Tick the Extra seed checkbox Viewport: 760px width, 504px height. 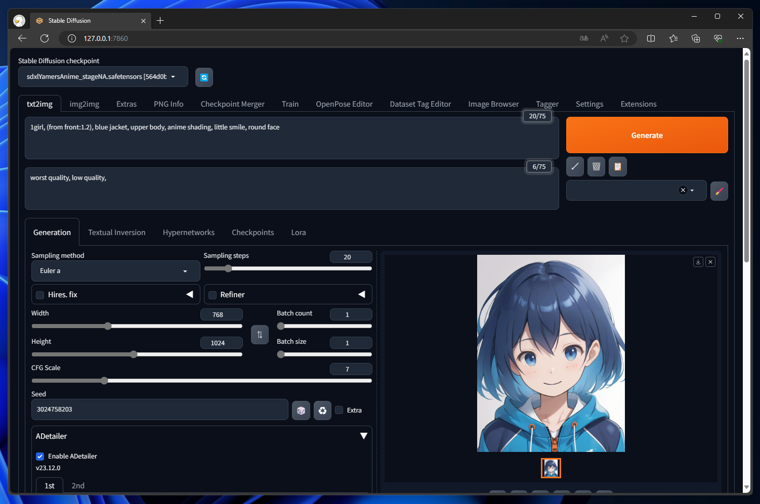[339, 410]
